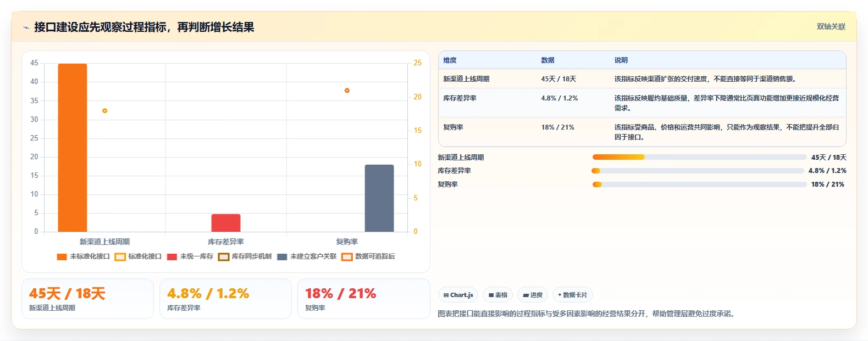The width and height of the screenshot is (868, 341).
Task: Click the gray 复购率 bar in the chart
Action: (379, 198)
